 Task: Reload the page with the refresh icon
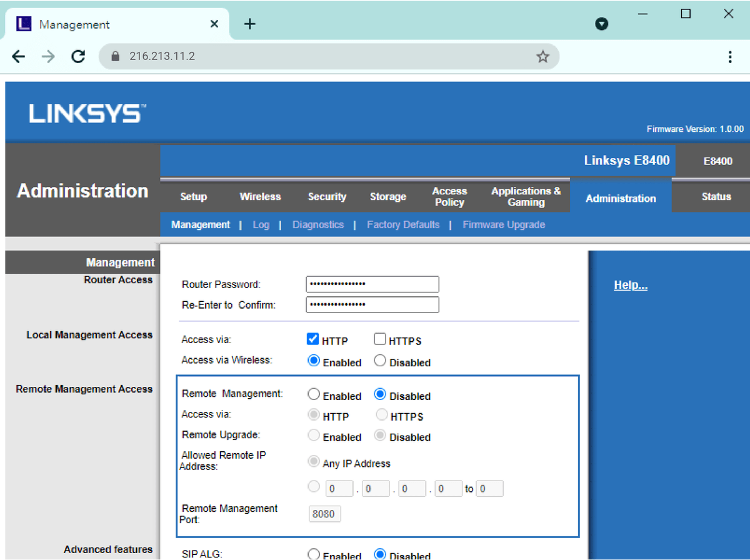[x=78, y=57]
